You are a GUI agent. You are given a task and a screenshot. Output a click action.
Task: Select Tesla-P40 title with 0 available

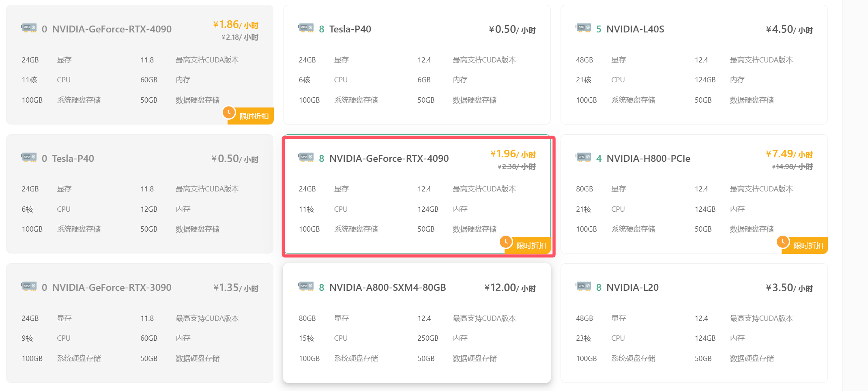click(73, 159)
